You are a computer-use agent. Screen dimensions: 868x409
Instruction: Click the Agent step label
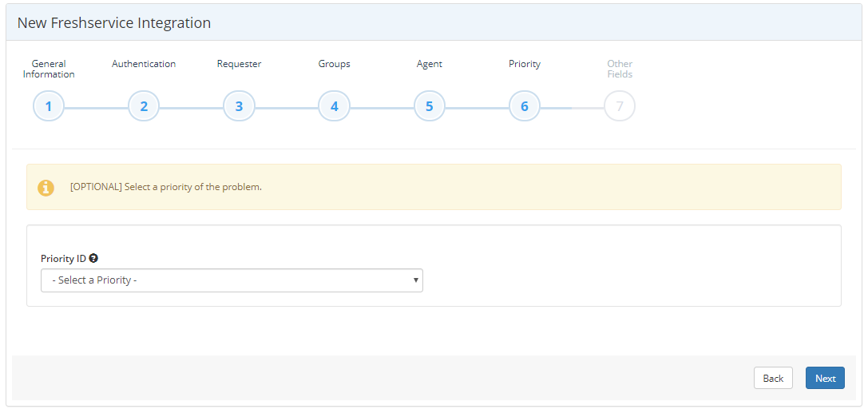tap(429, 64)
